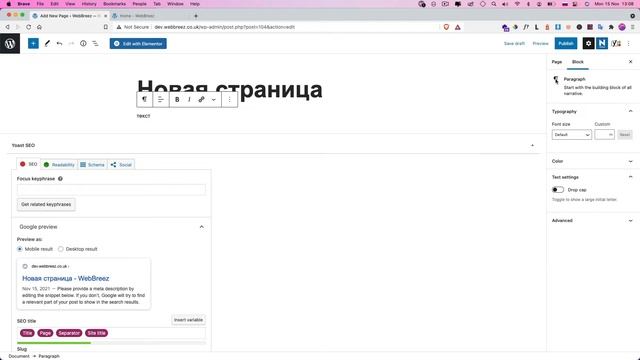The width and height of the screenshot is (640, 360).
Task: Click the paragraph block type icon
Action: [x=144, y=99]
